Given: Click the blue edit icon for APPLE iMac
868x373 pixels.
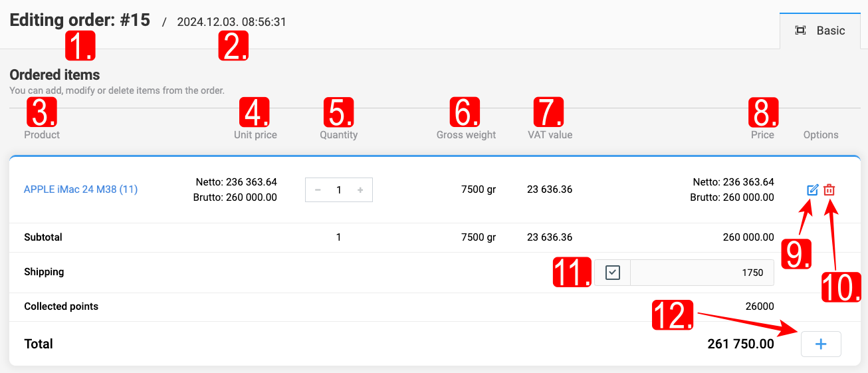Looking at the screenshot, I should [812, 190].
